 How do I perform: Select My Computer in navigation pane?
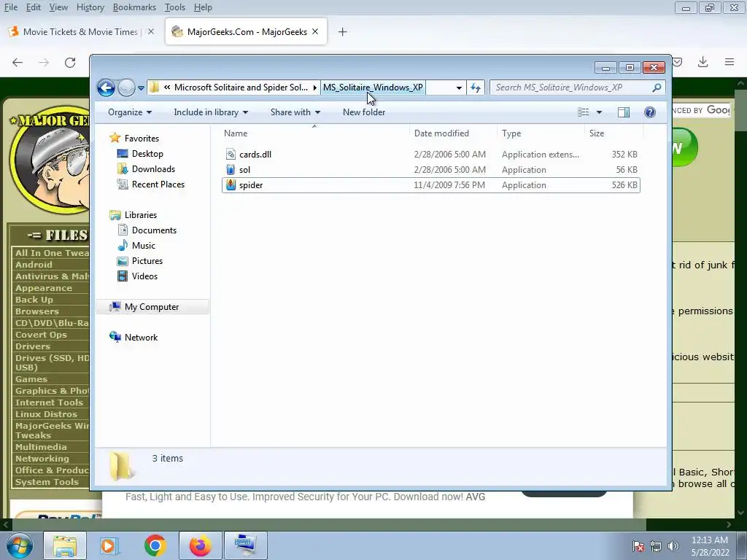[x=152, y=307]
